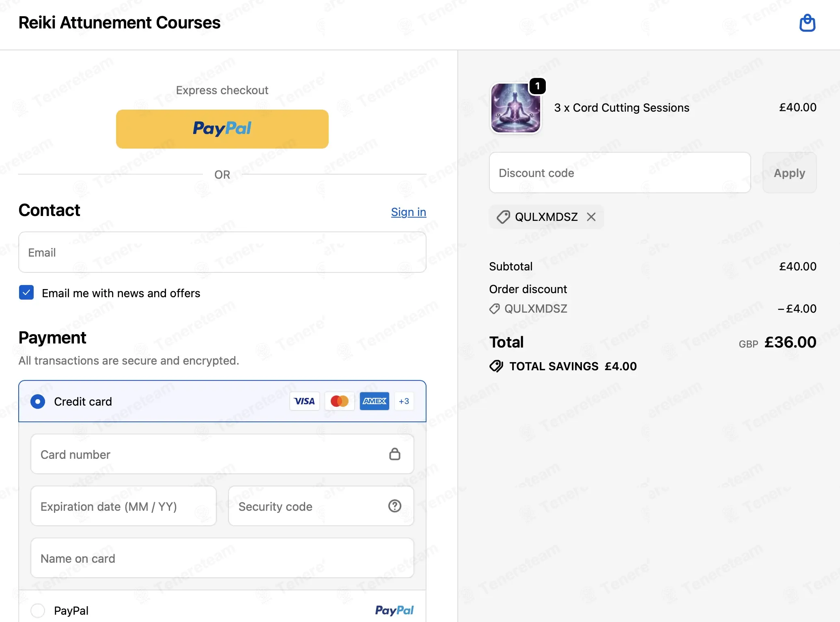
Task: Focus the Discount code field
Action: [x=620, y=173]
